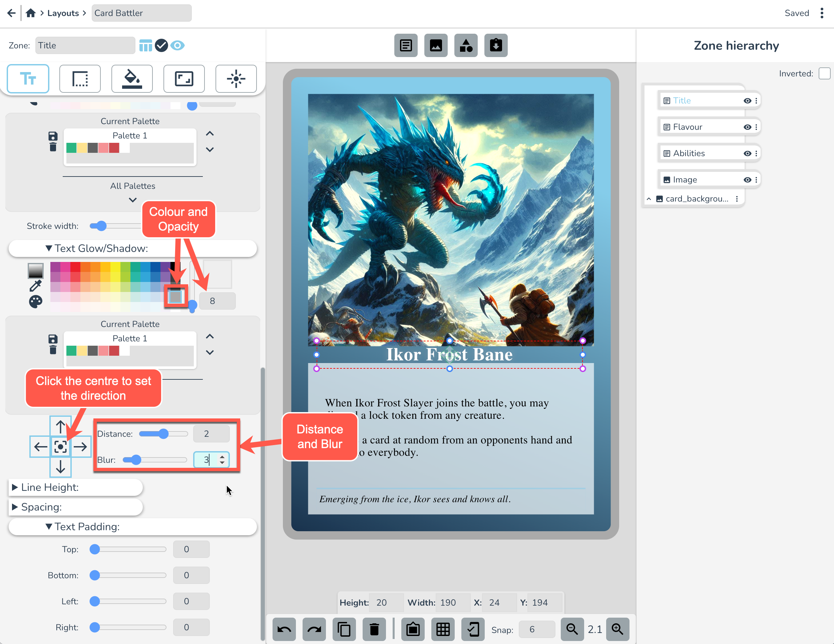Toggle visibility of the Image zone

coord(747,180)
